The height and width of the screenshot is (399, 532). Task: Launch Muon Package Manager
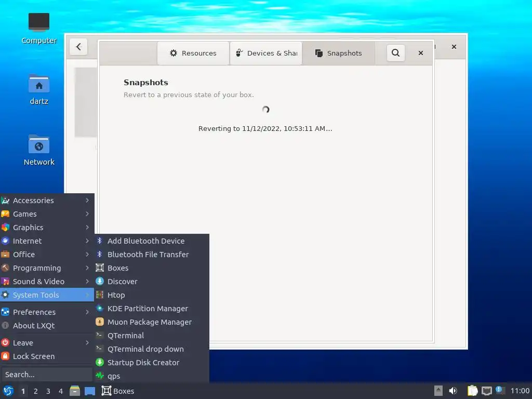pyautogui.click(x=152, y=322)
